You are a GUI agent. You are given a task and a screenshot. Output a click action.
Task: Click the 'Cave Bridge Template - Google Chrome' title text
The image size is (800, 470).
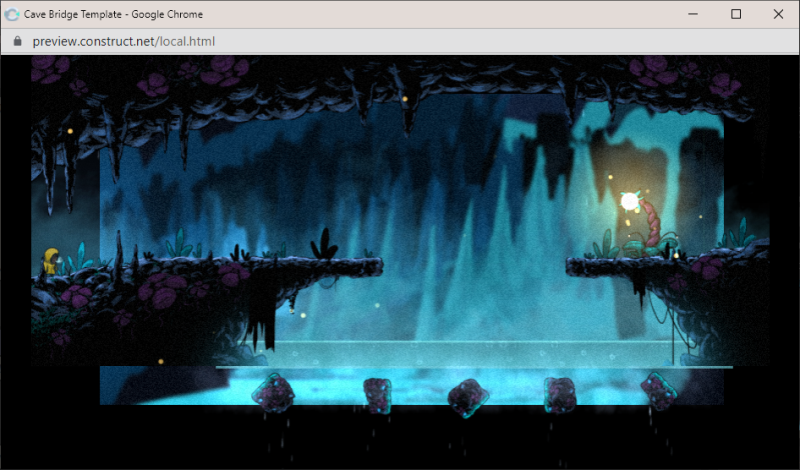click(x=113, y=14)
